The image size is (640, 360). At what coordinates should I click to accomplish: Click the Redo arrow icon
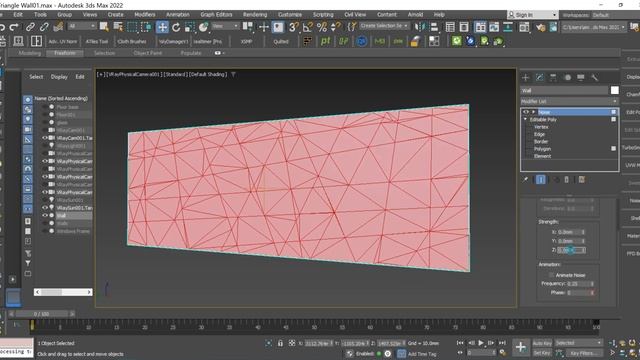[14, 27]
